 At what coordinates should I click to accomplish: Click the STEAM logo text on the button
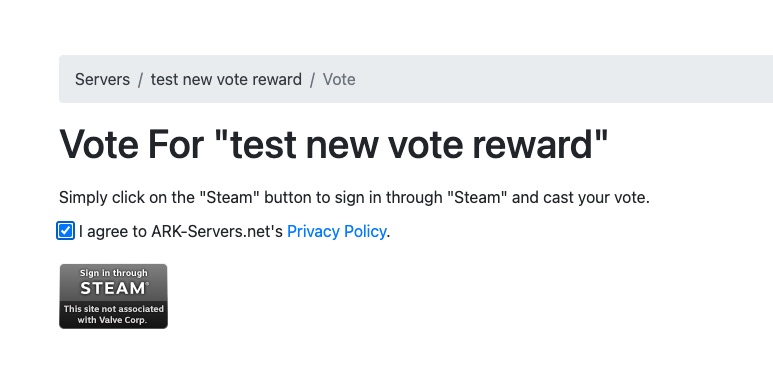point(113,288)
